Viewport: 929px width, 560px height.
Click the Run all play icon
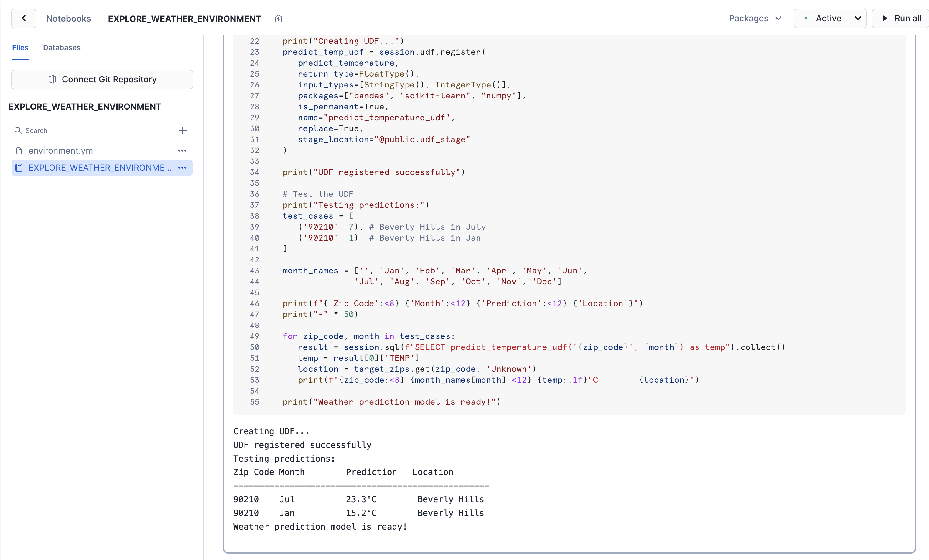(885, 19)
